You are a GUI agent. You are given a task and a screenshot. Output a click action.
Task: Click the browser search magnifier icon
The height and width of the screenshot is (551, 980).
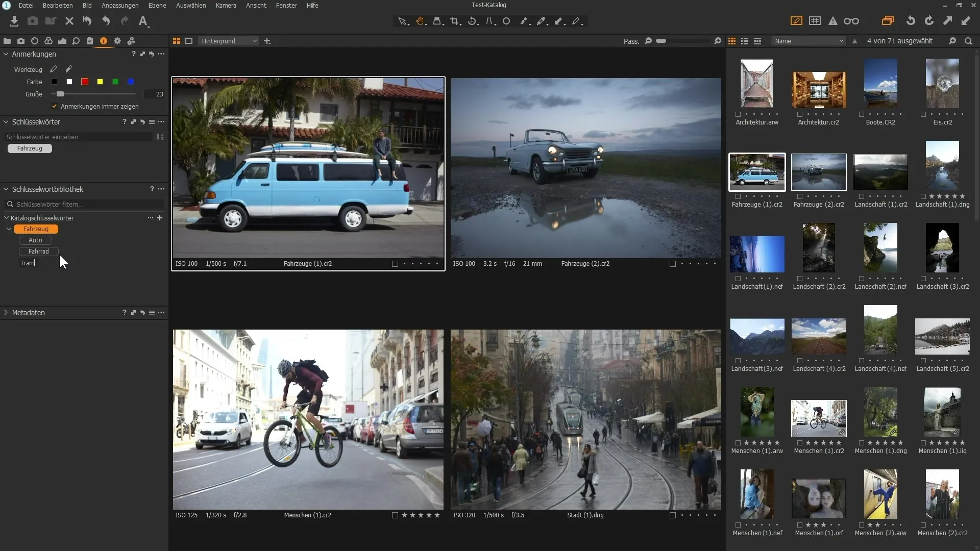[968, 41]
